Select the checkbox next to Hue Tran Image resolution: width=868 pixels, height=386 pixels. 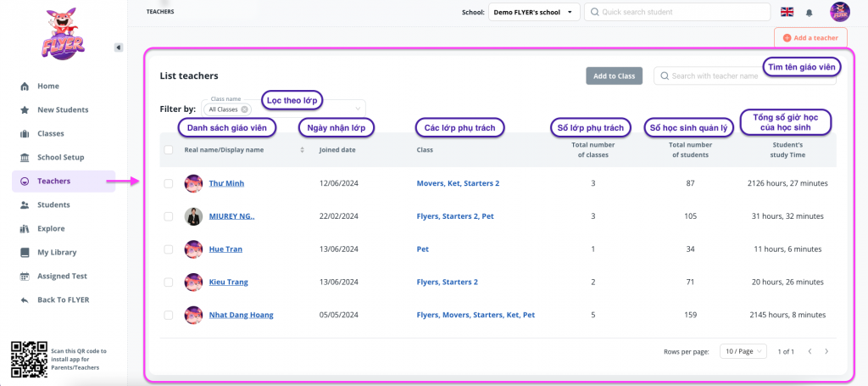point(168,249)
